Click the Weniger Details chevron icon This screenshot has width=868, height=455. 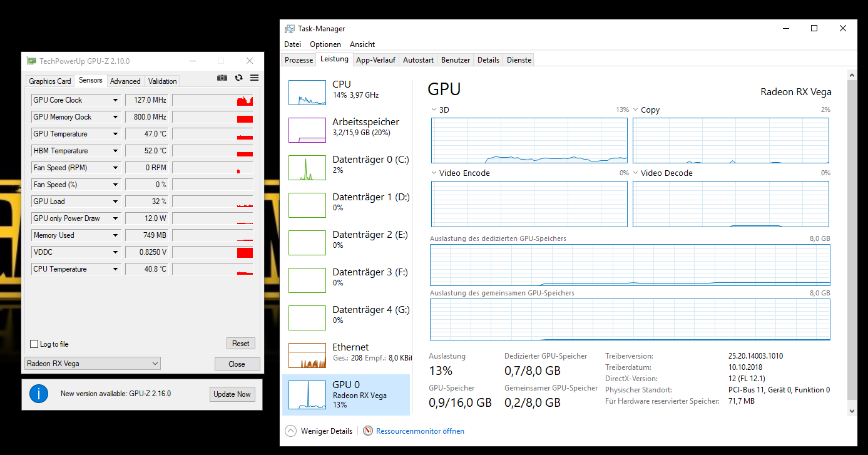(x=290, y=431)
